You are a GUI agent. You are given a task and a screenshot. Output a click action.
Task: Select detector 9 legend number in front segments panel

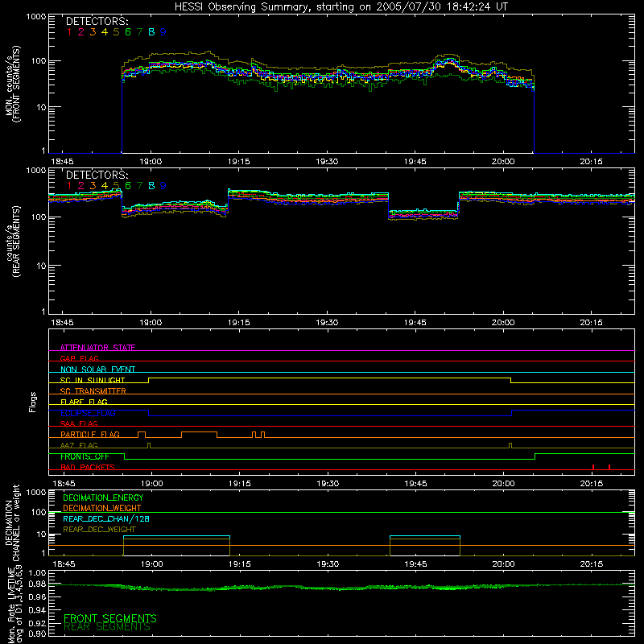tap(163, 32)
